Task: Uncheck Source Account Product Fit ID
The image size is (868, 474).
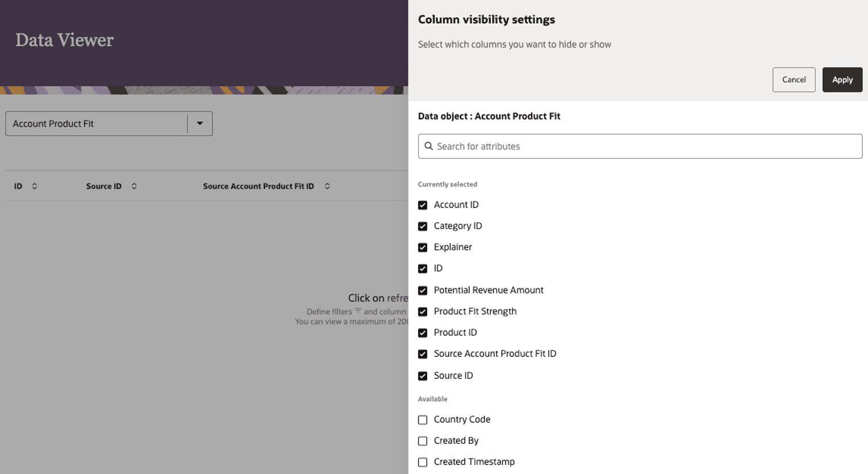Action: pos(423,354)
